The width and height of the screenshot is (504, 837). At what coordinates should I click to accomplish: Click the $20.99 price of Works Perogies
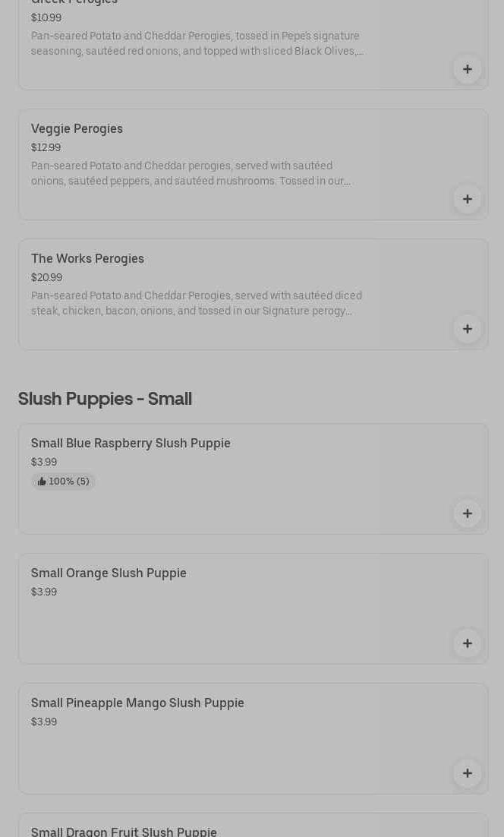tap(46, 277)
